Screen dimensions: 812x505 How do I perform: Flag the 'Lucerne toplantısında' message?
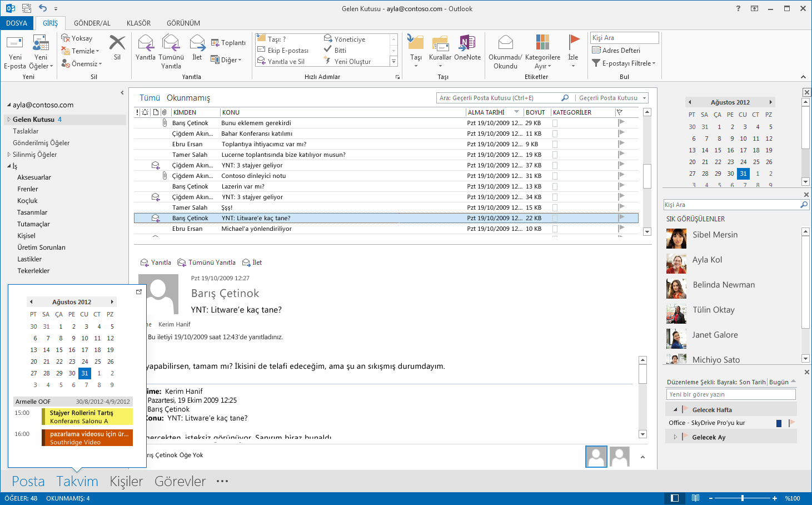(x=621, y=154)
